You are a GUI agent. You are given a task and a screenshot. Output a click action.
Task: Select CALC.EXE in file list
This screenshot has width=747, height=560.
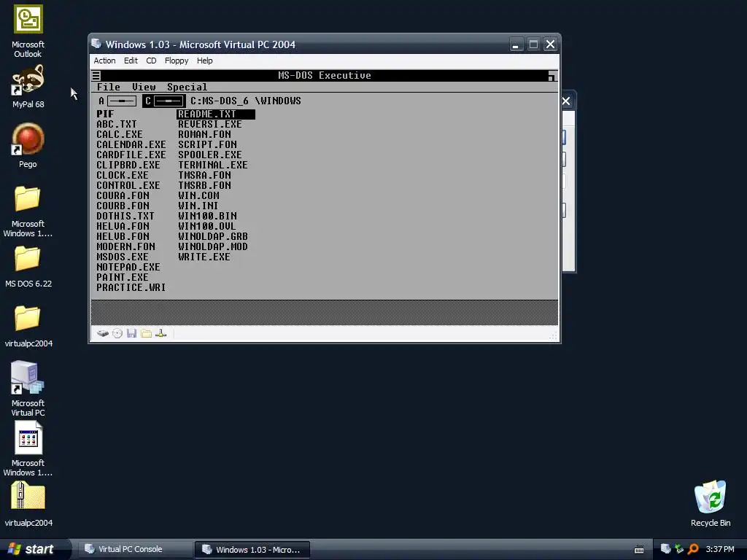[x=120, y=135]
